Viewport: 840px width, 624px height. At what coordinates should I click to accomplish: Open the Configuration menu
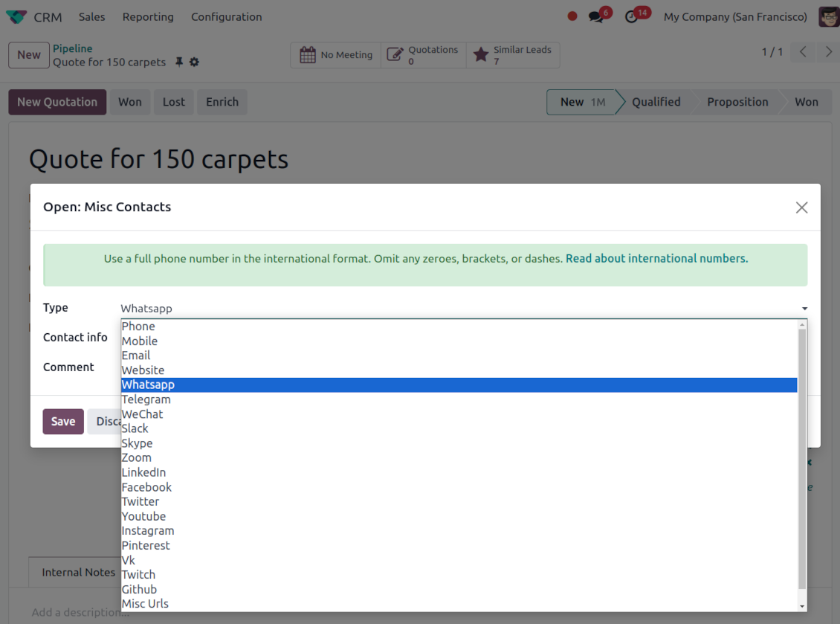tap(227, 16)
